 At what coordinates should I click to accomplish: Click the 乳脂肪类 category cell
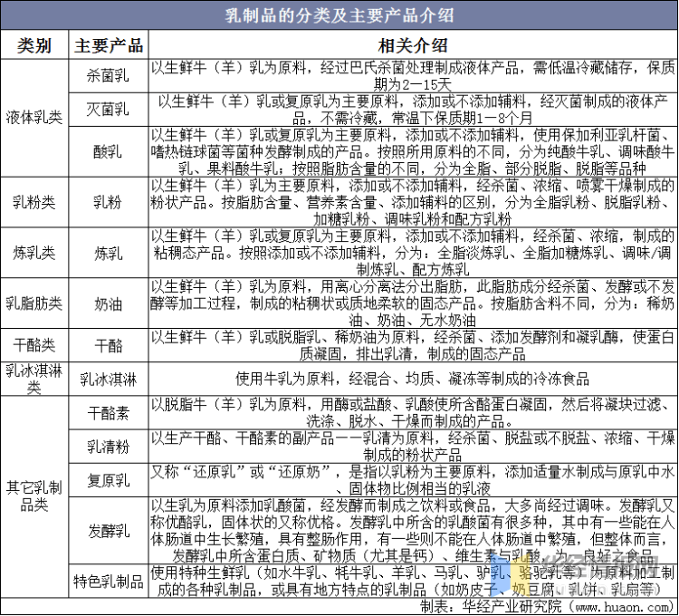click(34, 303)
